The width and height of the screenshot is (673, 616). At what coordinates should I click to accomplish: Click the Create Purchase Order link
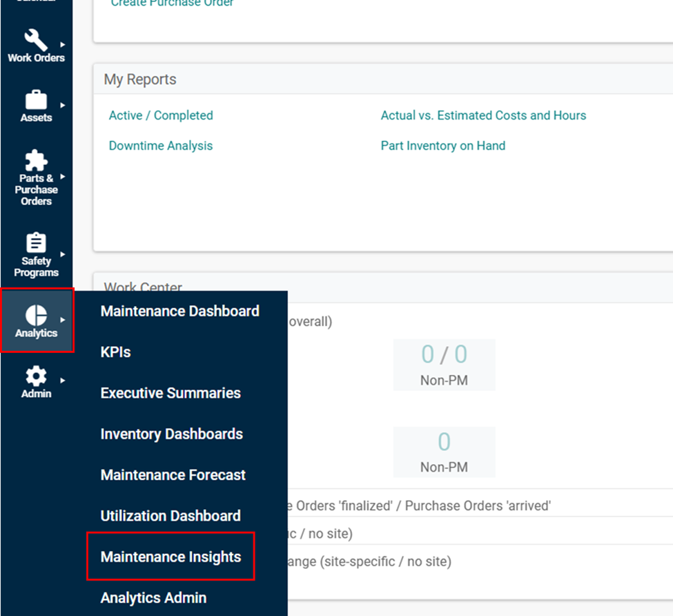(172, 4)
